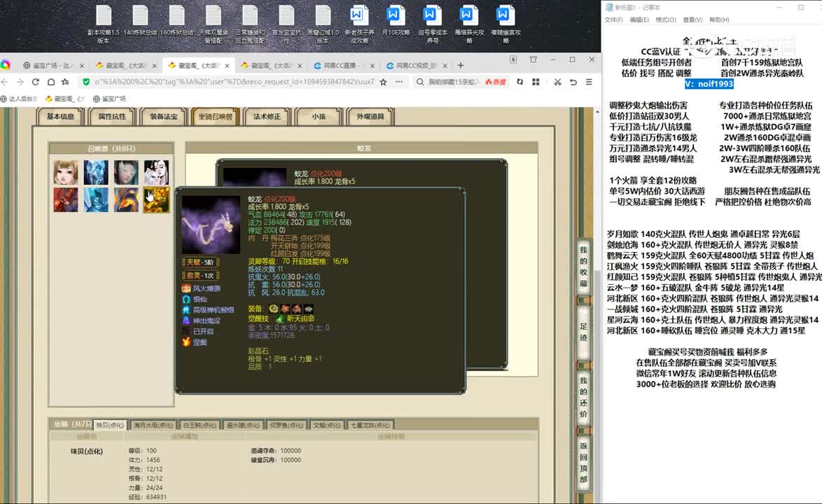Click the browser search box
The width and height of the screenshot is (822, 504).
click(x=454, y=82)
